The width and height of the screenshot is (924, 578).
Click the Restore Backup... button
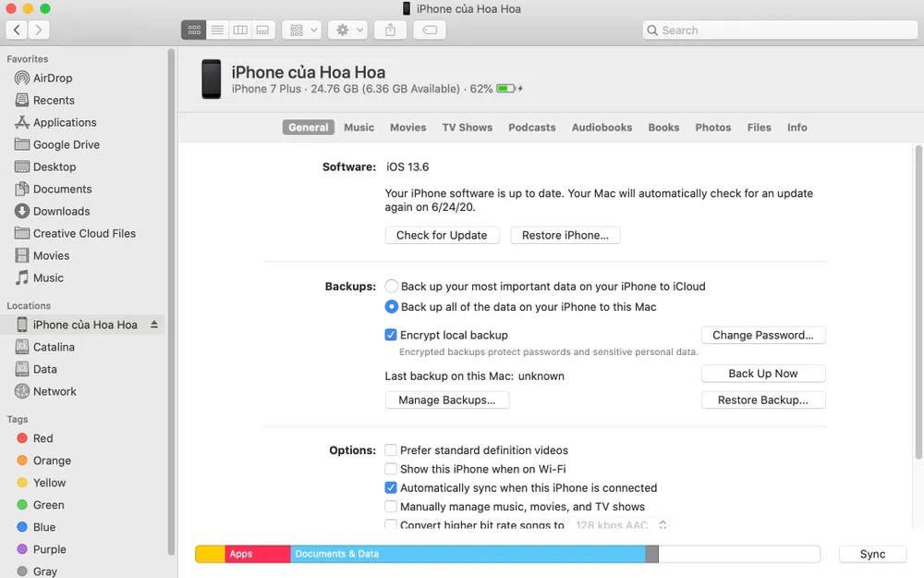coord(763,400)
